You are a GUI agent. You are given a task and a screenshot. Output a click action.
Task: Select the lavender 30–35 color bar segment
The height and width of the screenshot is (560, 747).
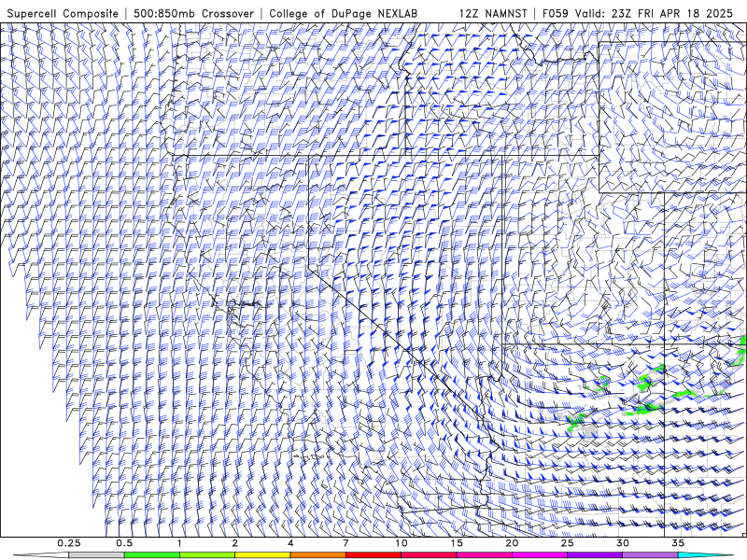click(x=650, y=555)
